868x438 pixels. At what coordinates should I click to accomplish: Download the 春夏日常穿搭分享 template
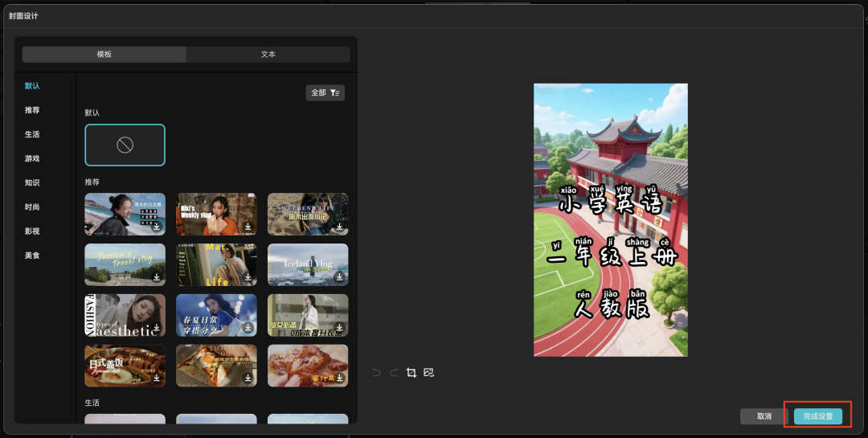[248, 327]
